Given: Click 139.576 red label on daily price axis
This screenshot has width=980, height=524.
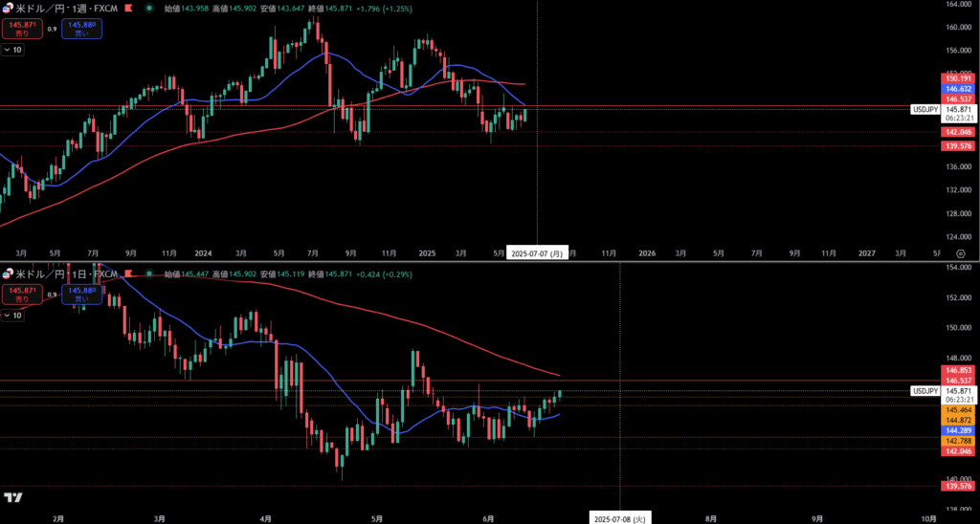Looking at the screenshot, I should 958,486.
